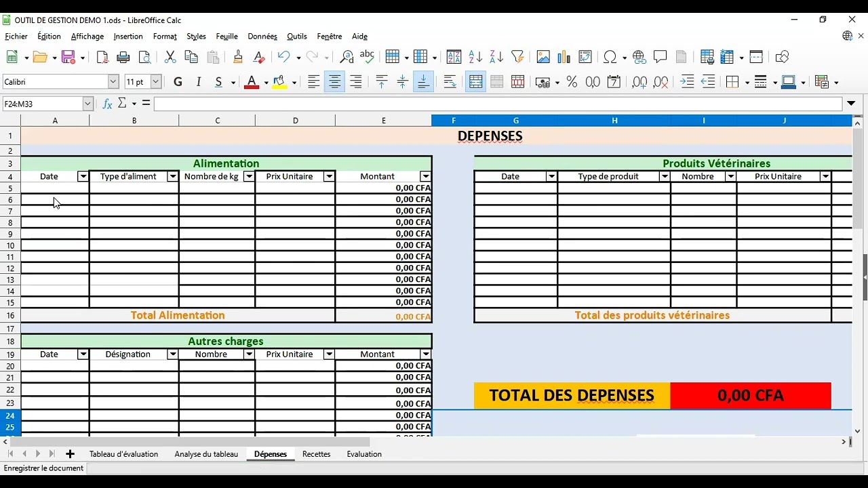Toggle bold formatting (G)
Viewport: 868px width, 488px height.
178,82
